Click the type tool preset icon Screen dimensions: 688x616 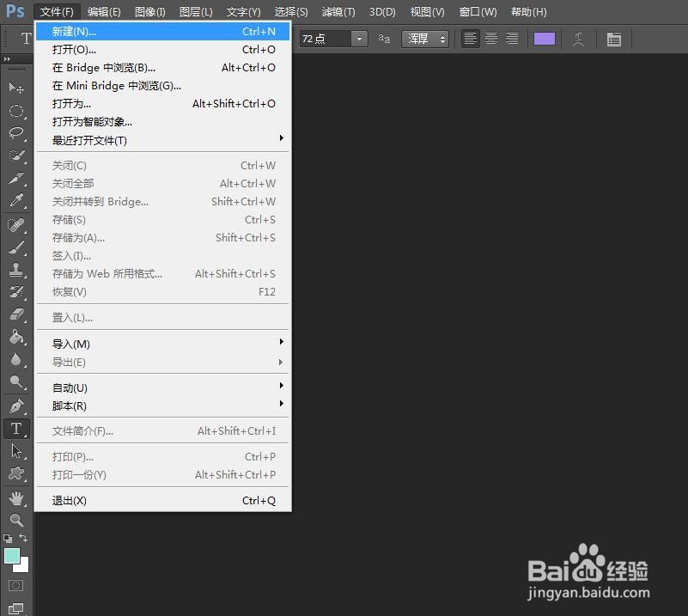pos(27,39)
